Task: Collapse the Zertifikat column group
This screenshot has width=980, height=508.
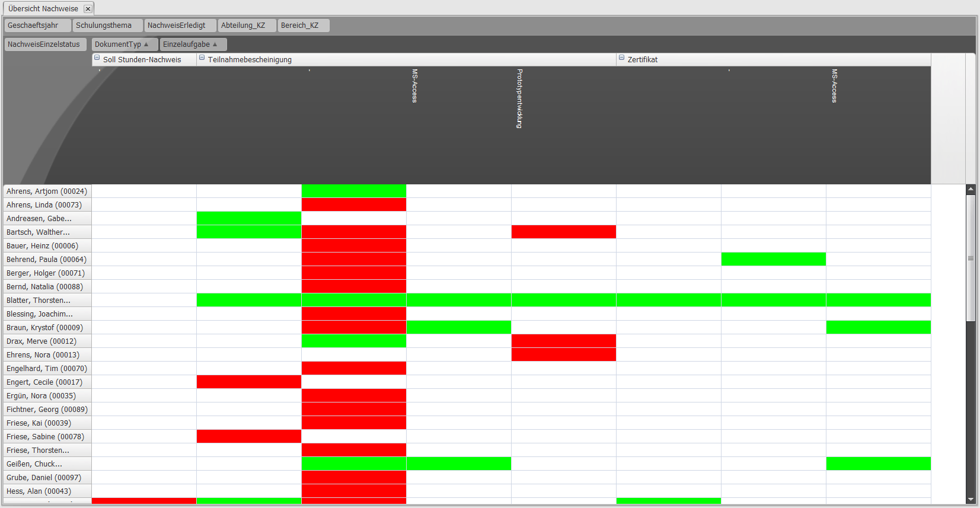Action: pyautogui.click(x=622, y=58)
